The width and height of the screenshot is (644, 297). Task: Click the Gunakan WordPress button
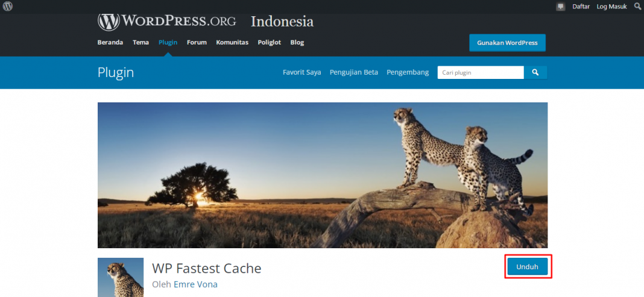[x=507, y=43]
